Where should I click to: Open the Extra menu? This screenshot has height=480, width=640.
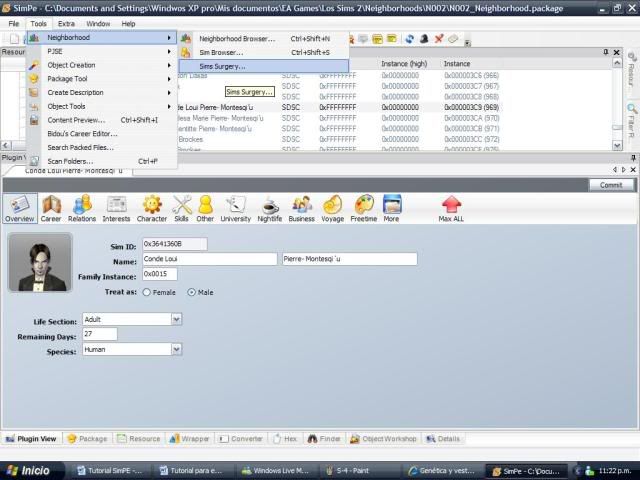tap(66, 24)
